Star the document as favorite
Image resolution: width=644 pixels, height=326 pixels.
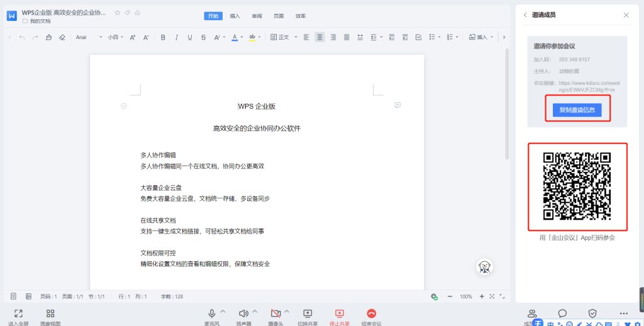(118, 13)
